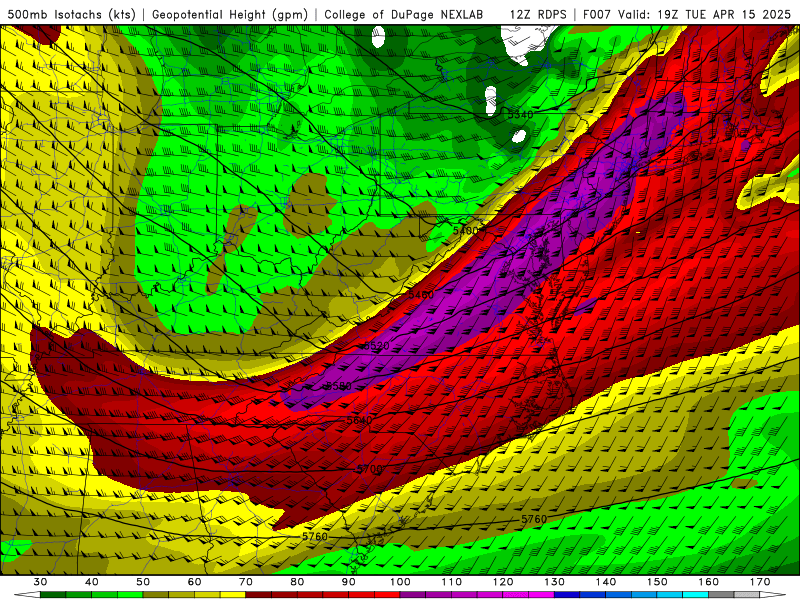Viewport: 800px width, 600px height.
Task: Click the 70 value on the color scale
Action: point(246,582)
